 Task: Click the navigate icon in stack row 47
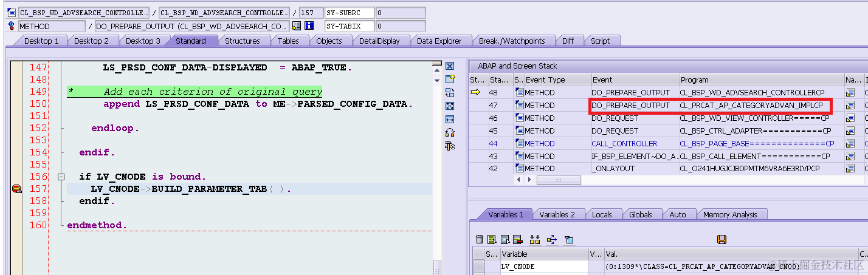coord(850,105)
